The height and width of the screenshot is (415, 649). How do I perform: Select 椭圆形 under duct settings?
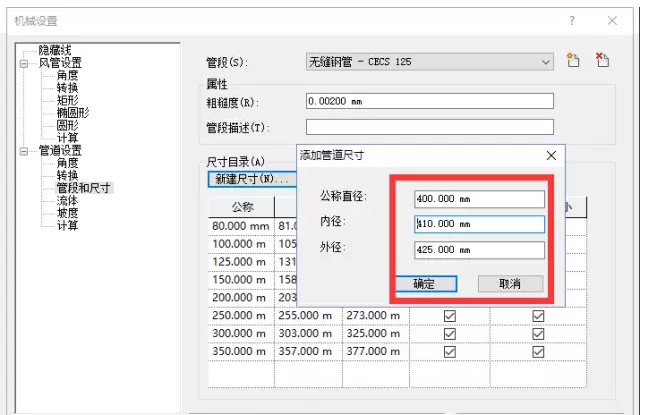pyautogui.click(x=72, y=113)
